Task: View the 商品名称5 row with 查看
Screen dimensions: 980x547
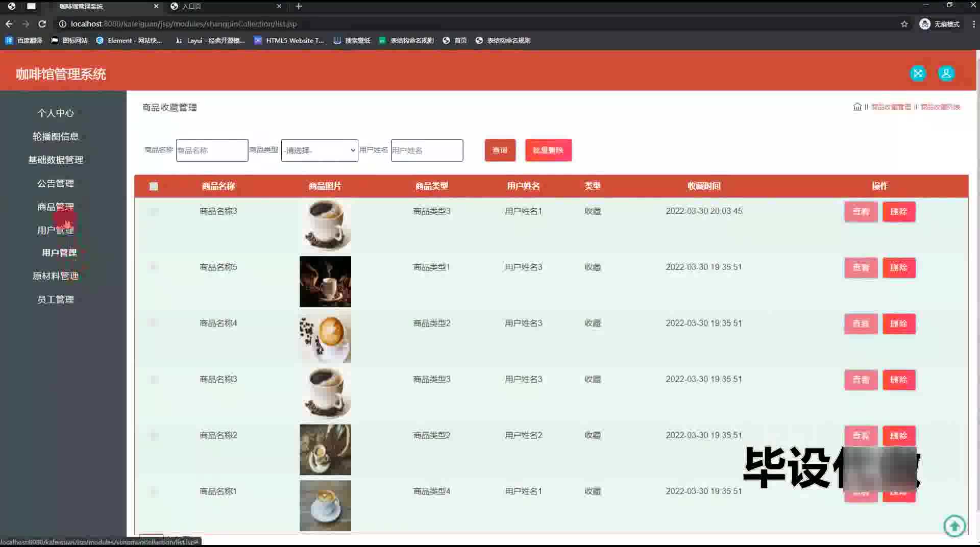Action: coord(861,267)
